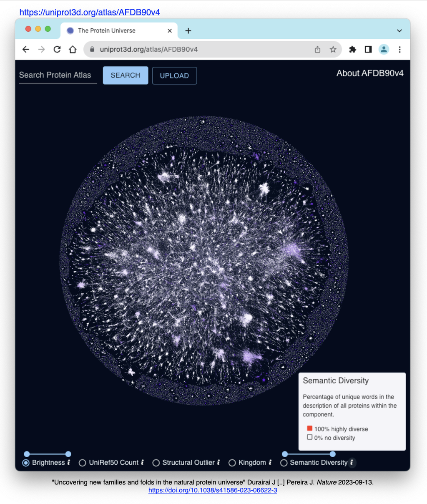Open the browser home page icon
The width and height of the screenshot is (427, 504).
coord(73,49)
